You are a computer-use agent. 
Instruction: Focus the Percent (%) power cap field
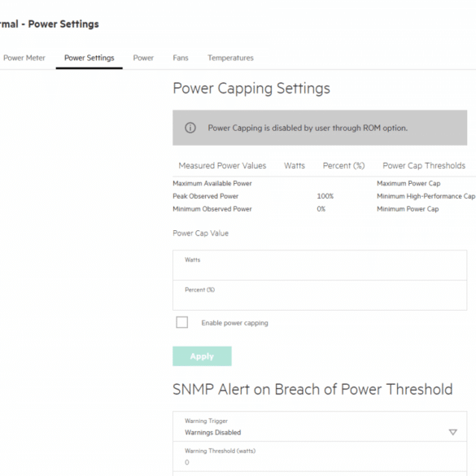point(320,295)
